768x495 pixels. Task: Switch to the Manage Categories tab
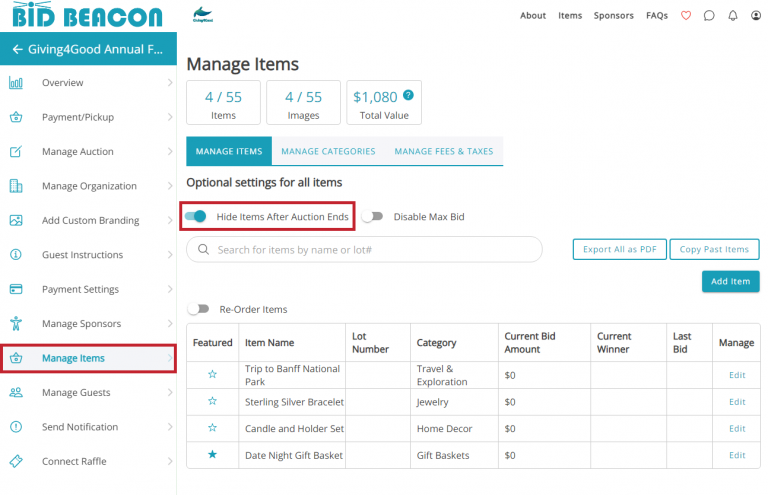click(x=328, y=151)
